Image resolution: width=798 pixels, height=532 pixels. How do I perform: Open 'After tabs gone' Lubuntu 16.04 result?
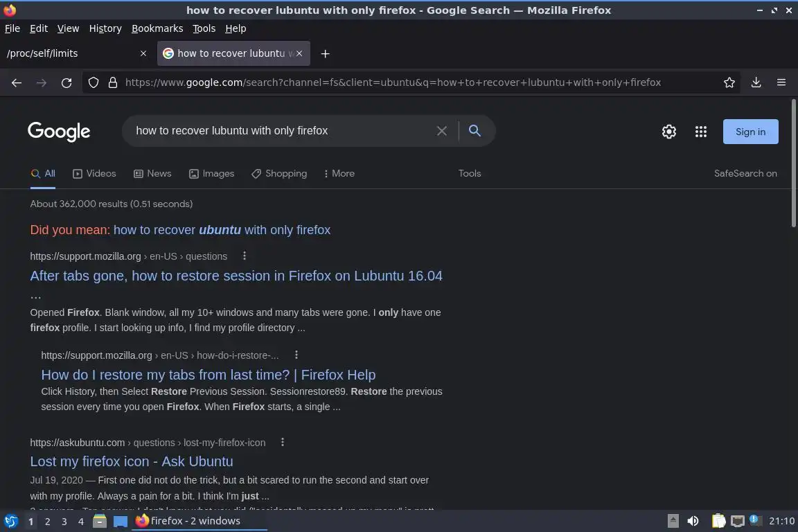pyautogui.click(x=236, y=276)
